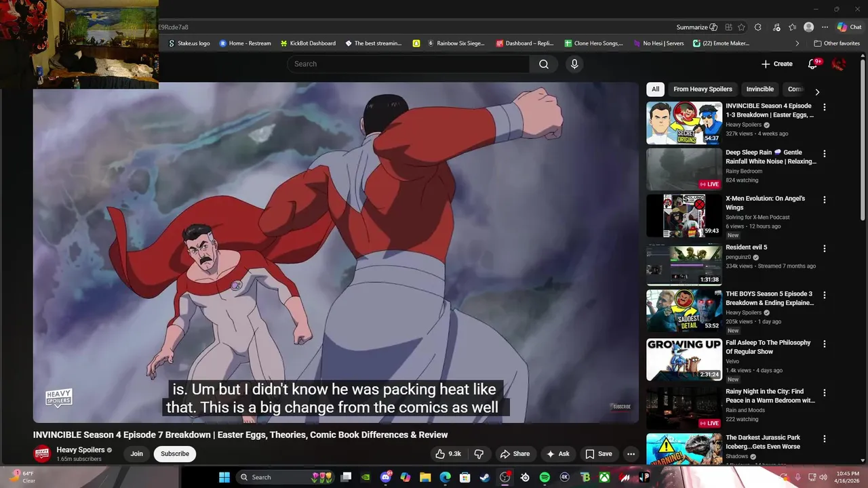868x488 pixels.
Task: Open the browser profile avatar
Action: point(808,27)
